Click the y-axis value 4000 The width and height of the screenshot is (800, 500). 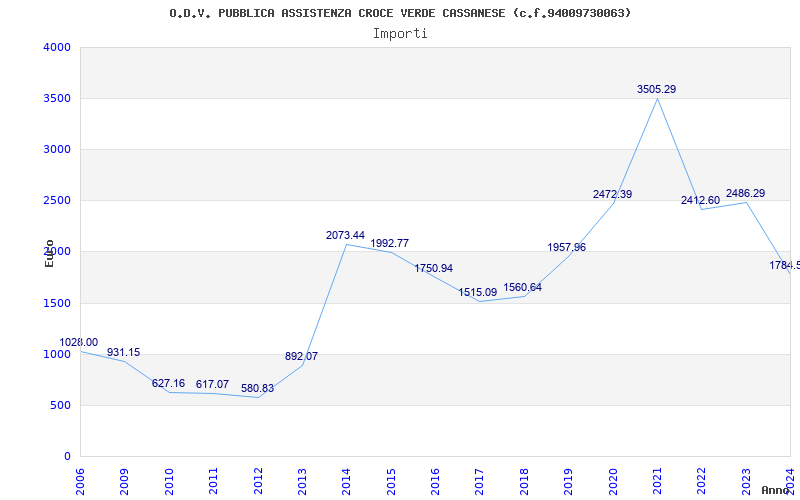(57, 47)
